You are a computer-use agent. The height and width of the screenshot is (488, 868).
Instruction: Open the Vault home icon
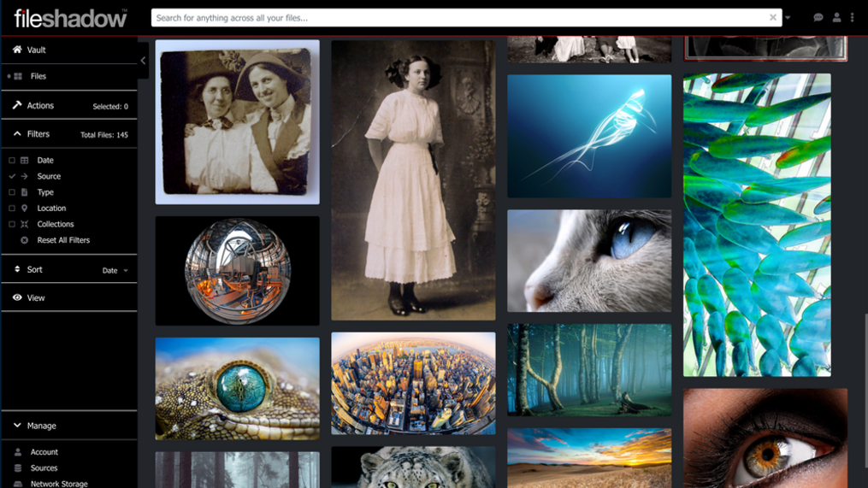(17, 50)
